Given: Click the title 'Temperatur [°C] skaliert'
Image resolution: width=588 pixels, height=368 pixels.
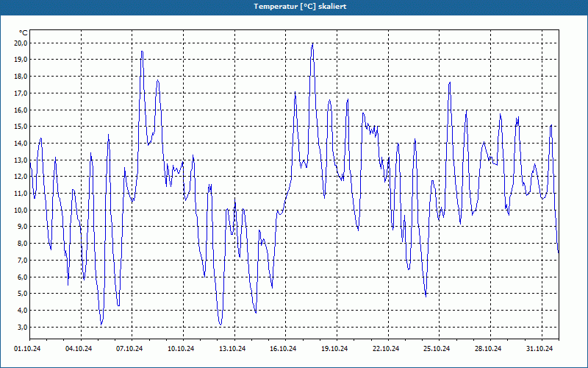Looking at the screenshot, I should (300, 7).
